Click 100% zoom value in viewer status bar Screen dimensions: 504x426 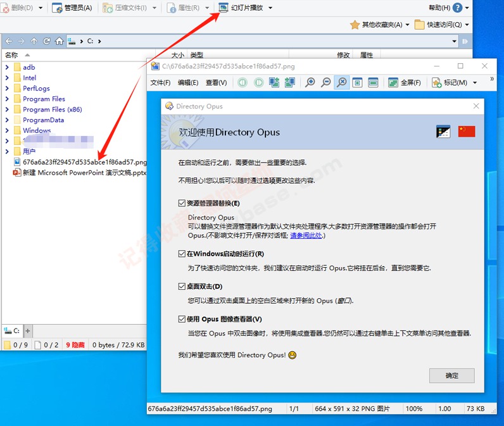pyautogui.click(x=414, y=409)
